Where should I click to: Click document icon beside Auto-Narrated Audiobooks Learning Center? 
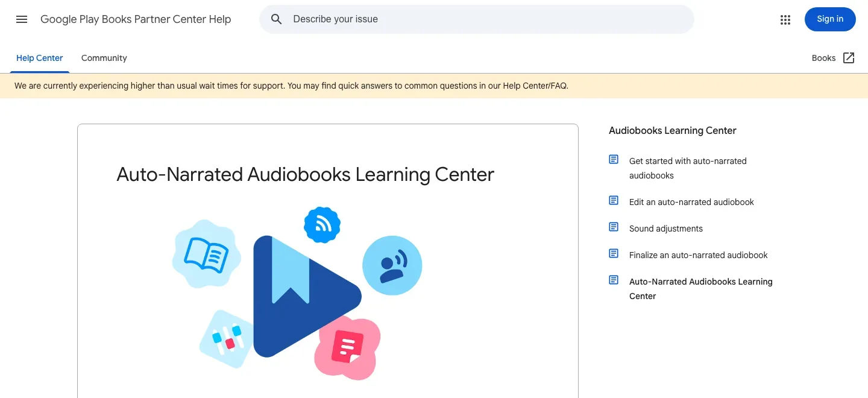[614, 280]
